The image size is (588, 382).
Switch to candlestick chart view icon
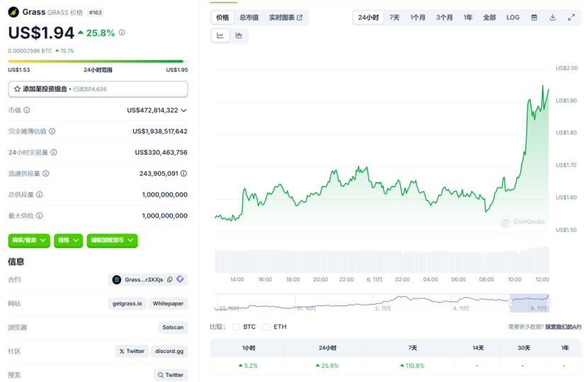coord(239,35)
